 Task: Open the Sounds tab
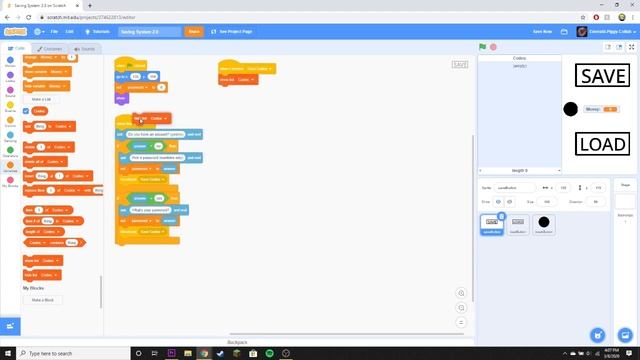tap(84, 49)
